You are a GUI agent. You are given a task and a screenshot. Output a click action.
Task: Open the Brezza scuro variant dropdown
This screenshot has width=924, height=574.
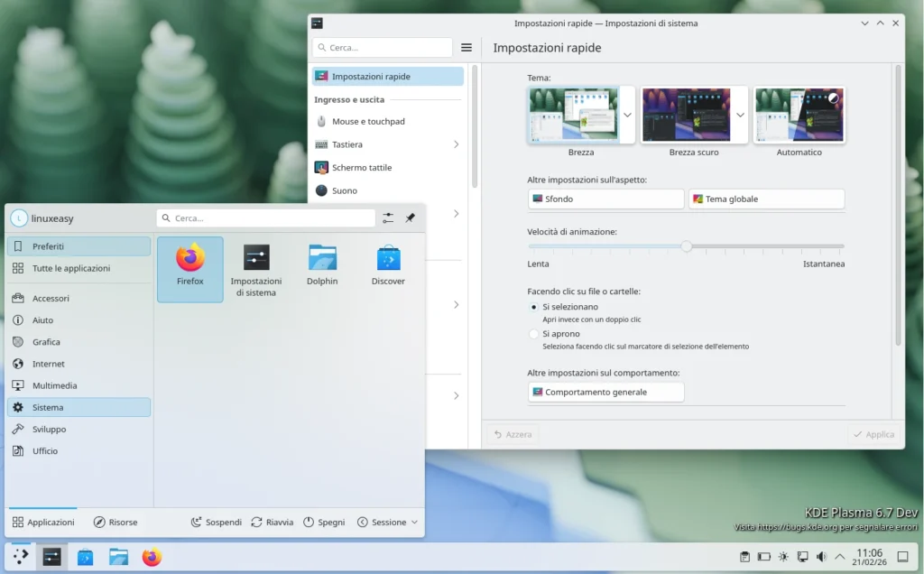click(x=740, y=115)
